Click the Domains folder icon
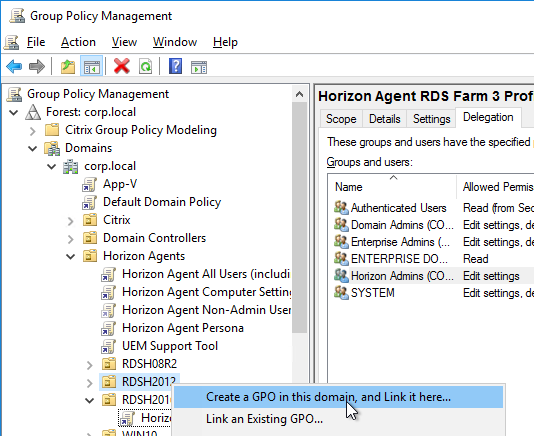Image resolution: width=534 pixels, height=436 pixels. point(52,148)
